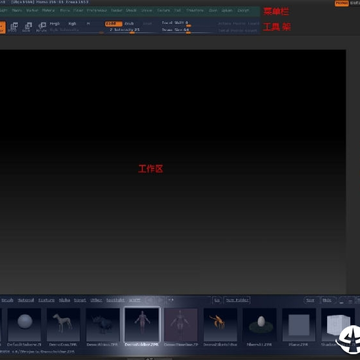Switch to the LightBox Script tab
Viewport: 360px width, 360px height.
80,300
